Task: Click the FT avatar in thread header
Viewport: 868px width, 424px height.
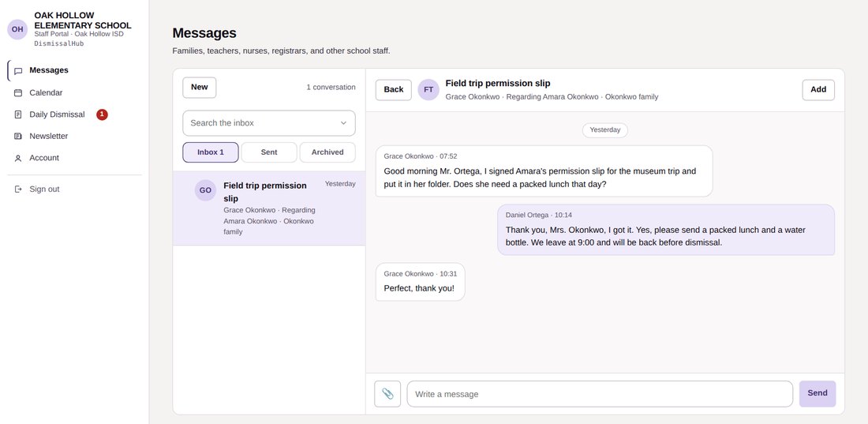Action: (428, 90)
